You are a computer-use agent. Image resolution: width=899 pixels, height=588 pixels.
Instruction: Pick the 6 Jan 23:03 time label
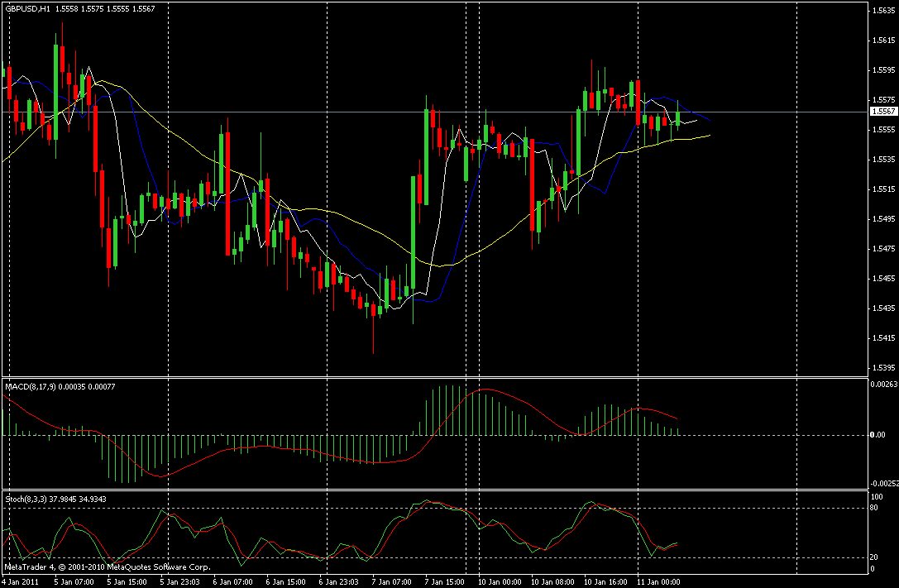[339, 581]
